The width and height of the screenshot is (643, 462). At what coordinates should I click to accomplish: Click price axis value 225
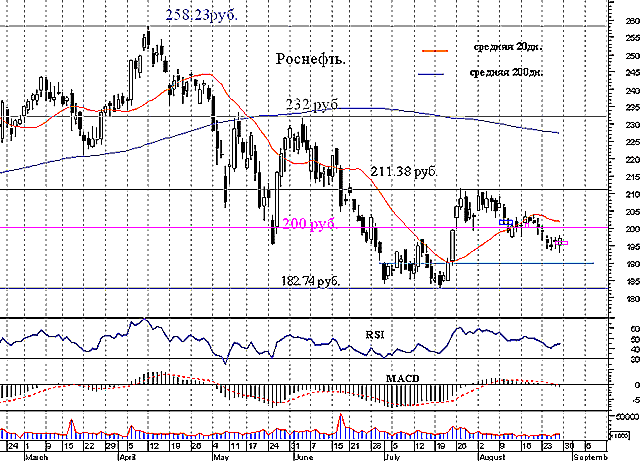coord(633,142)
